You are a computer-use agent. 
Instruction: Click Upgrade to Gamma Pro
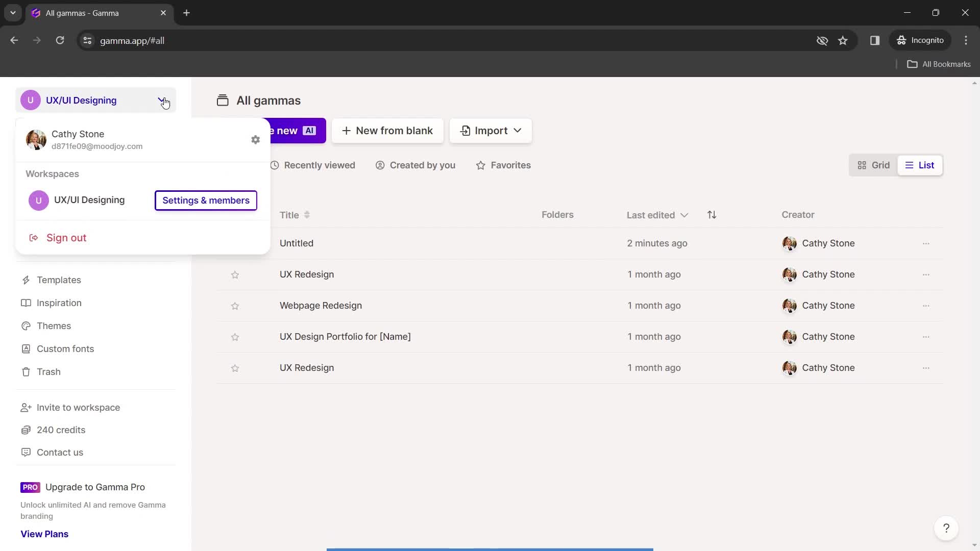pyautogui.click(x=95, y=487)
